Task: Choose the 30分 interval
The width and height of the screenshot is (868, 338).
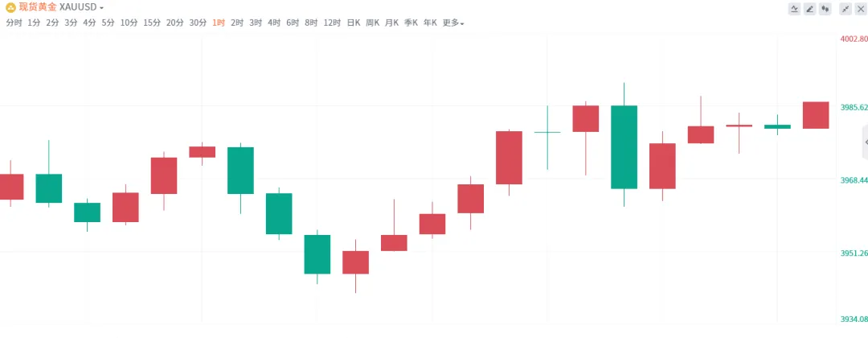Action: pos(198,23)
